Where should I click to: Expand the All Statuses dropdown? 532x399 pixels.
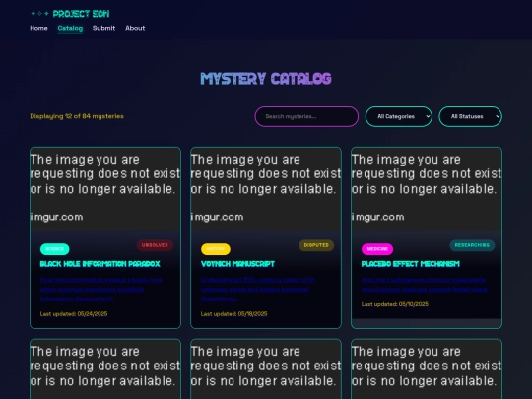[x=470, y=116]
